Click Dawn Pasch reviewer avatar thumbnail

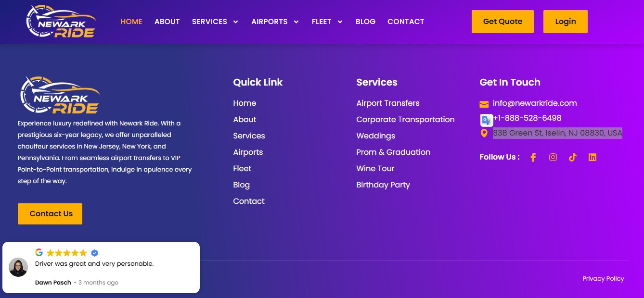point(18,267)
